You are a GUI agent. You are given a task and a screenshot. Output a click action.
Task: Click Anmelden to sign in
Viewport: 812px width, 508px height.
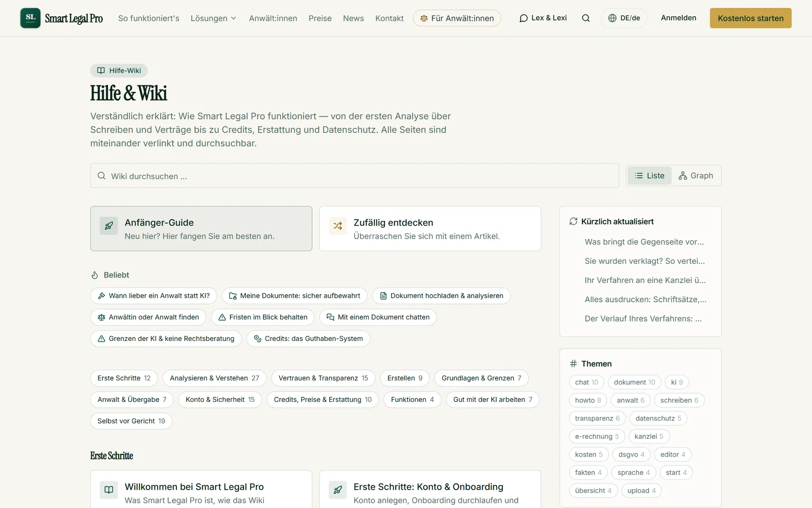(679, 18)
